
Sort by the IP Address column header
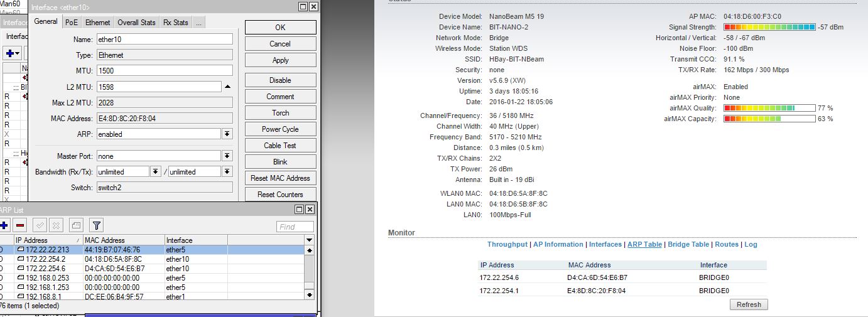[x=48, y=240]
